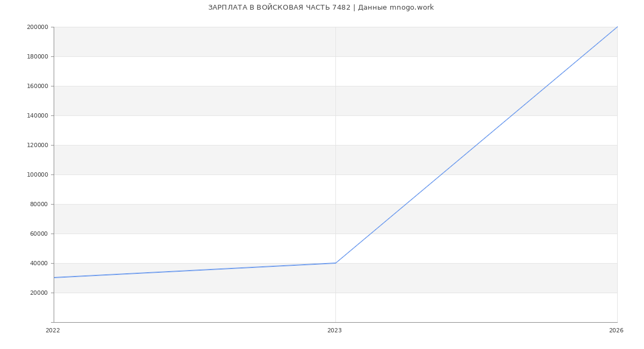Click the 2023 x-axis label
The width and height of the screenshot is (644, 349).
tap(334, 331)
